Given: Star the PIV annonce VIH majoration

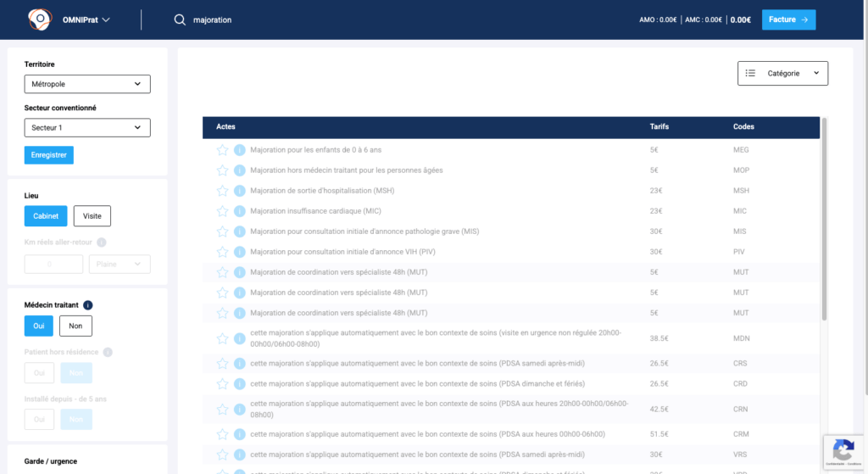Looking at the screenshot, I should pos(222,252).
